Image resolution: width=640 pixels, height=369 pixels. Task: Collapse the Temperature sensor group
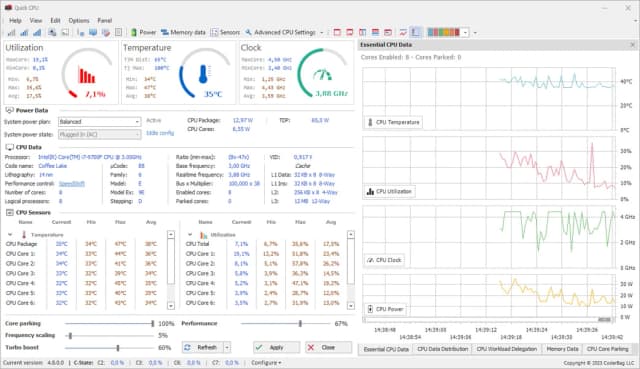tap(10, 235)
